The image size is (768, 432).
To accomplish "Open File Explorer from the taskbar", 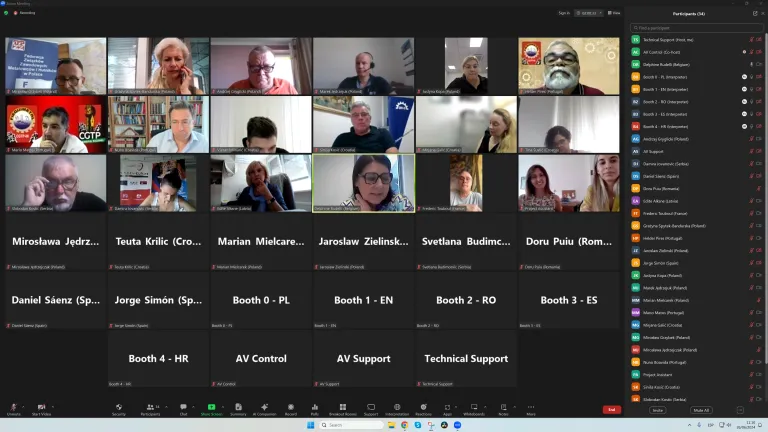I will 391,425.
